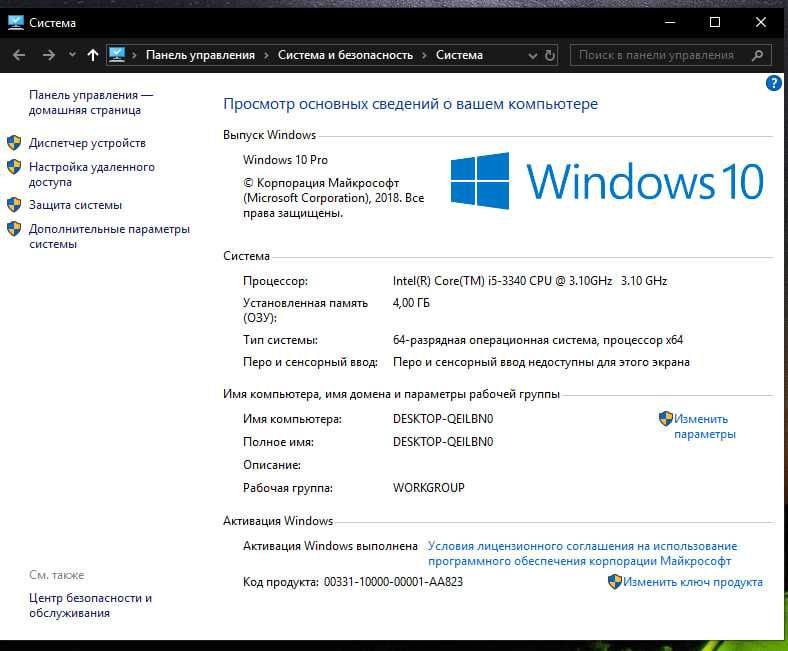Image resolution: width=788 pixels, height=651 pixels.
Task: Expand chevron before Панель управления breadcrumb
Action: click(x=134, y=55)
